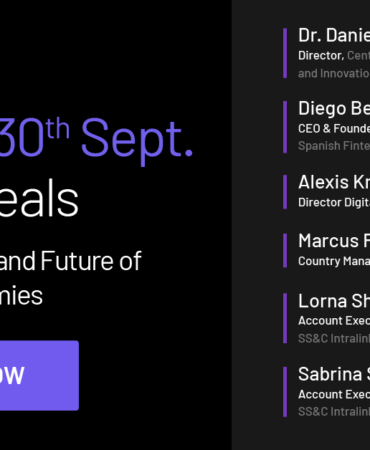Screen dimensions: 370x450
Task: Click the 30th Sept. date heading
Action: [96, 138]
